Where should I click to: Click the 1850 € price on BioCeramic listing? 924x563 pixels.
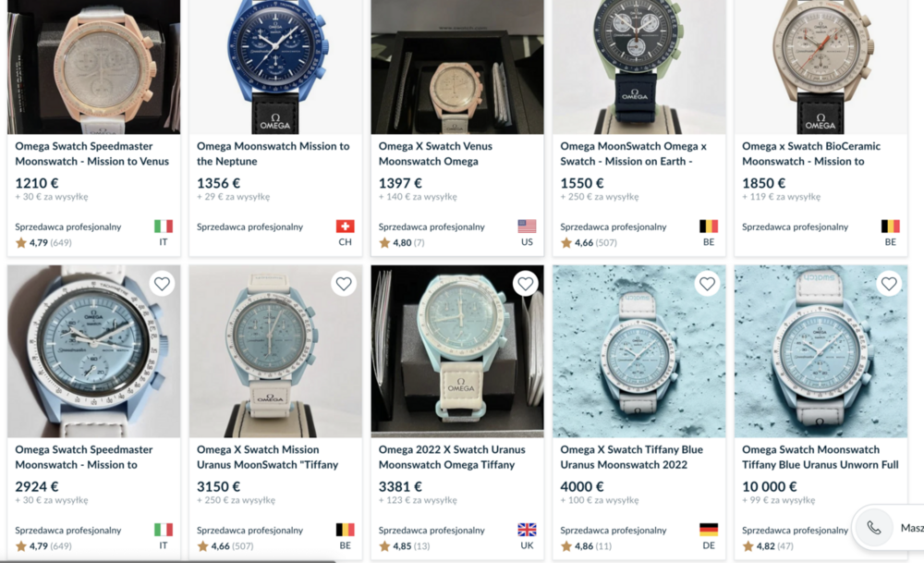pos(764,183)
